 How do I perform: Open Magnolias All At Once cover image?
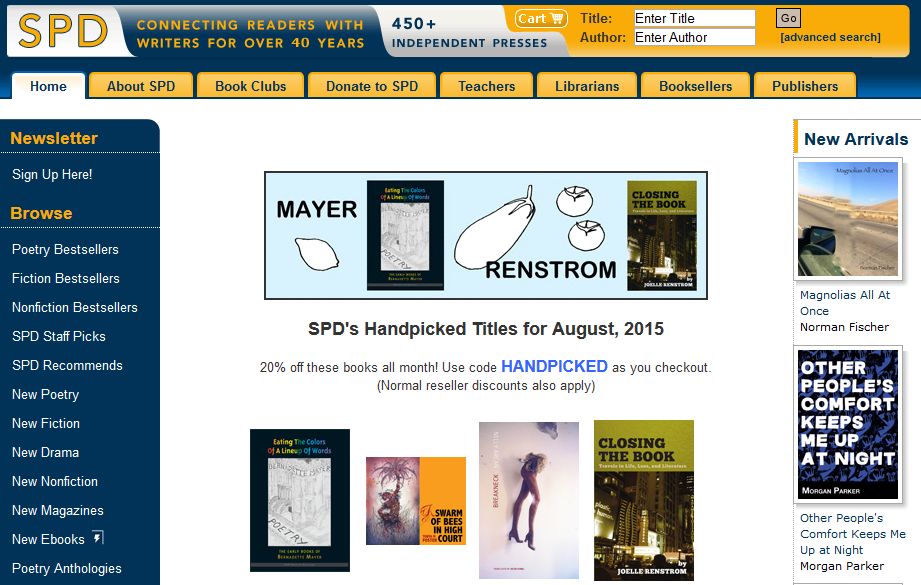pyautogui.click(x=848, y=219)
